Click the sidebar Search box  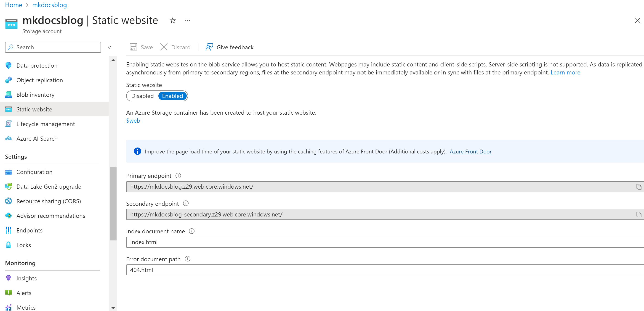point(53,47)
